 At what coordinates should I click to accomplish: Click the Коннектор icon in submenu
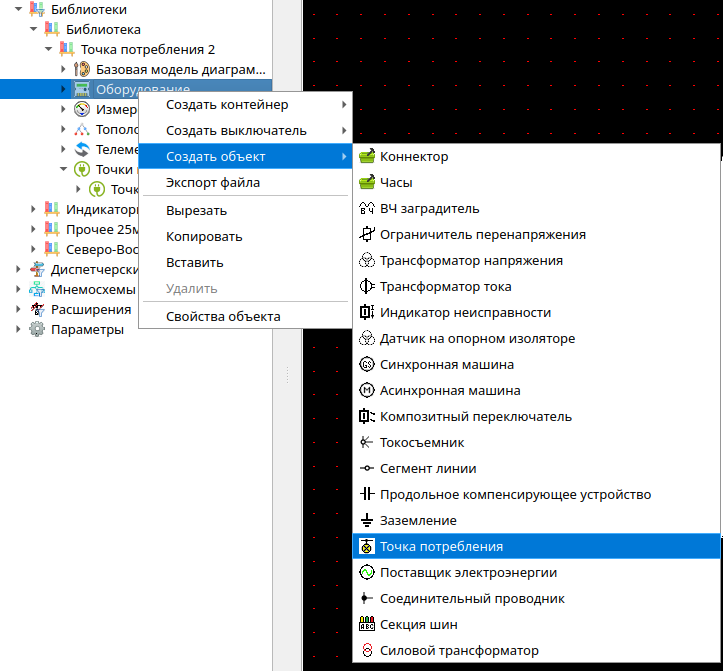(367, 156)
